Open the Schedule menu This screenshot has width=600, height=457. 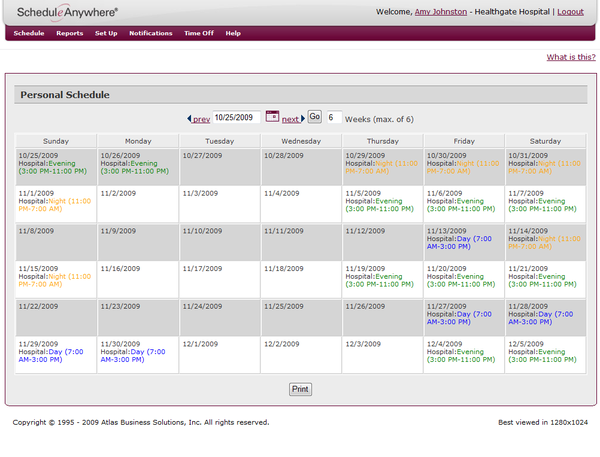(29, 33)
